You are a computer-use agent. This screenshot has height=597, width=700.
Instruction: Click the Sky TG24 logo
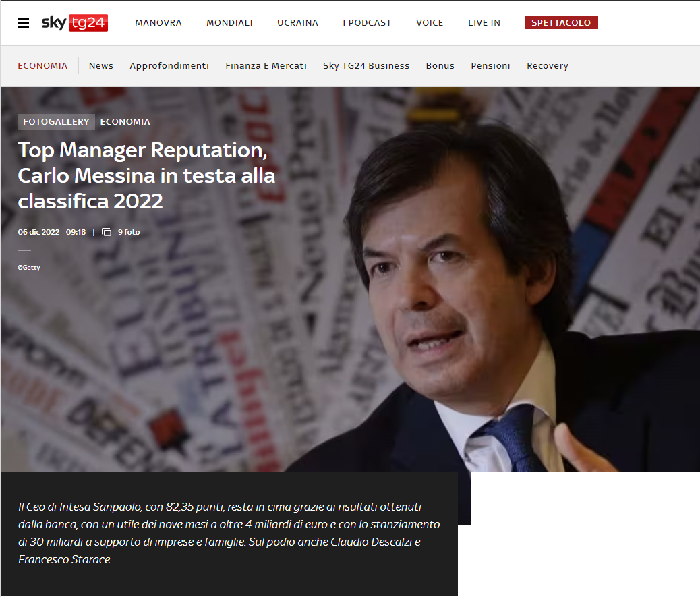[x=74, y=23]
